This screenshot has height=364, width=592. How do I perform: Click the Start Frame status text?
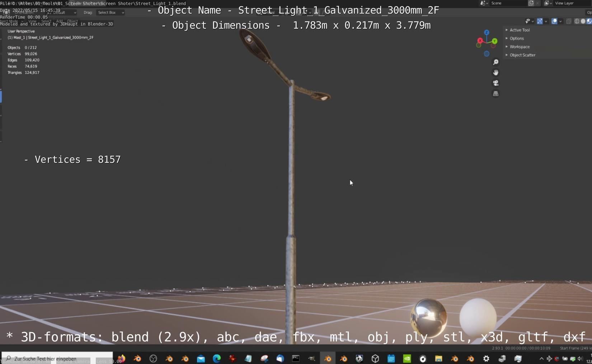575,348
